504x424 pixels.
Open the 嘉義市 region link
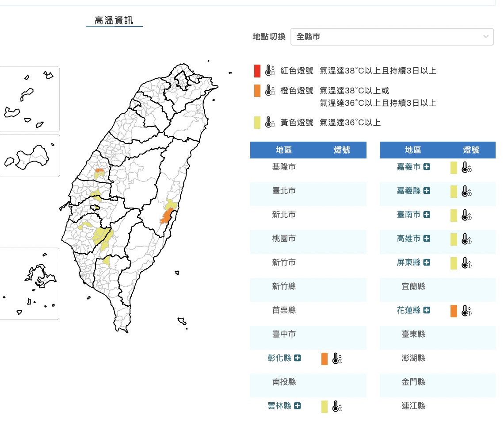[x=409, y=167]
